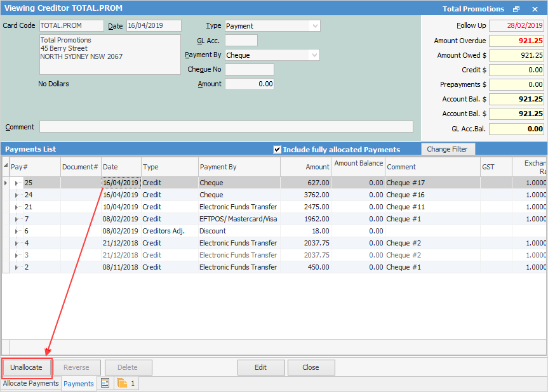Open the list view icon tab
This screenshot has width=548, height=392.
point(105,383)
